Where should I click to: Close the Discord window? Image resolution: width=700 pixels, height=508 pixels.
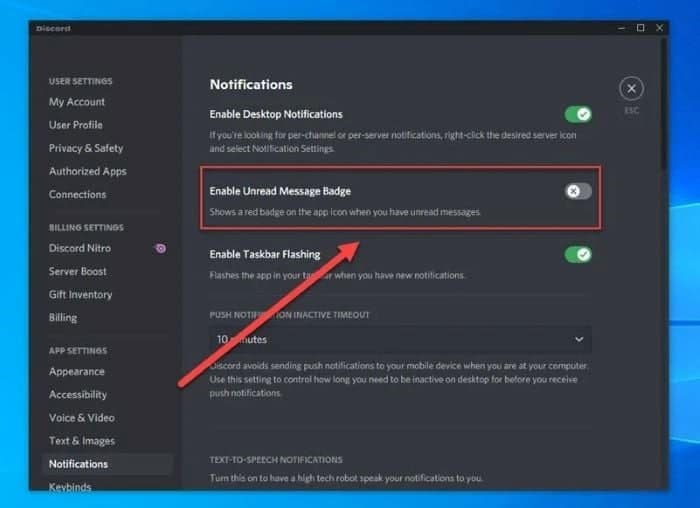coord(659,28)
